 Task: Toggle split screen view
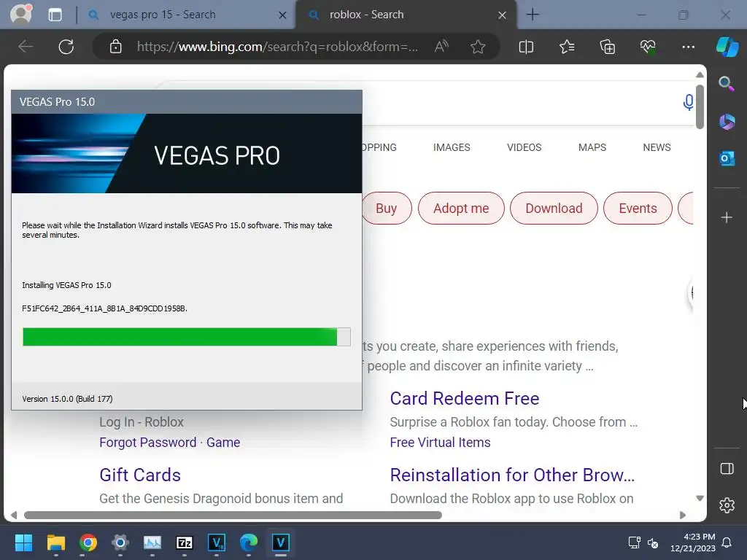click(526, 47)
